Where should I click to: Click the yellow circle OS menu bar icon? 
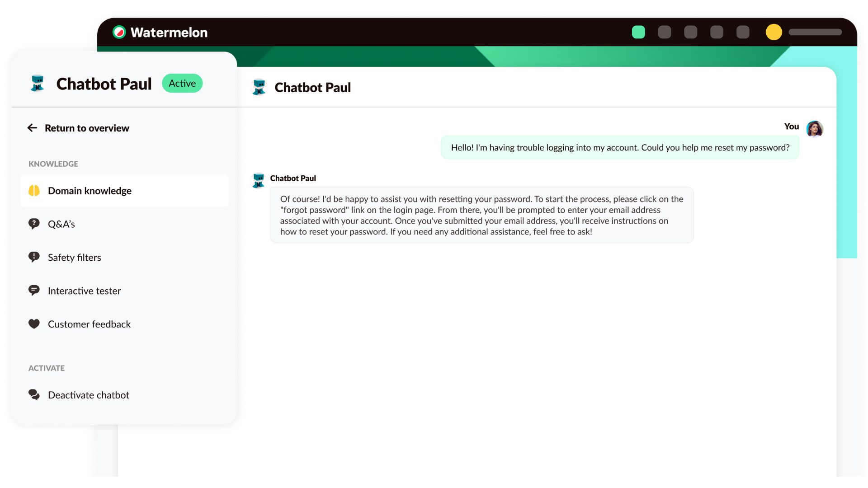click(x=774, y=32)
